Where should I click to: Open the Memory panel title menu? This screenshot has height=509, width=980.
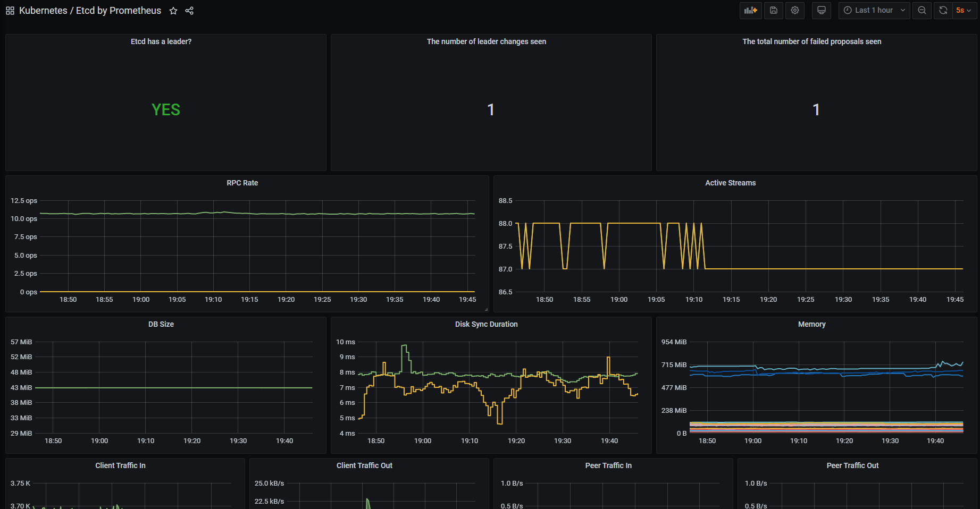(812, 324)
